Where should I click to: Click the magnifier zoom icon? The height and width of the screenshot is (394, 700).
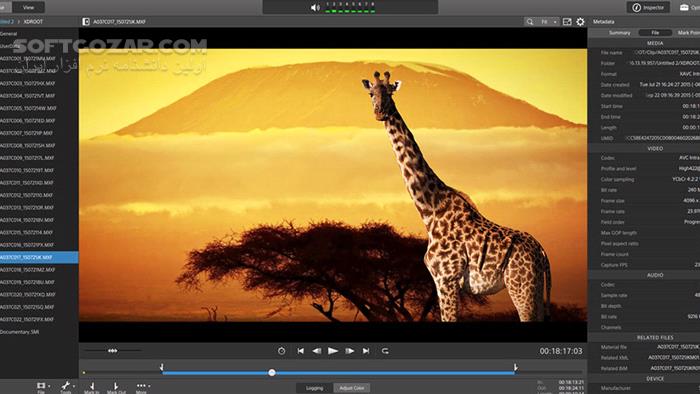click(529, 21)
